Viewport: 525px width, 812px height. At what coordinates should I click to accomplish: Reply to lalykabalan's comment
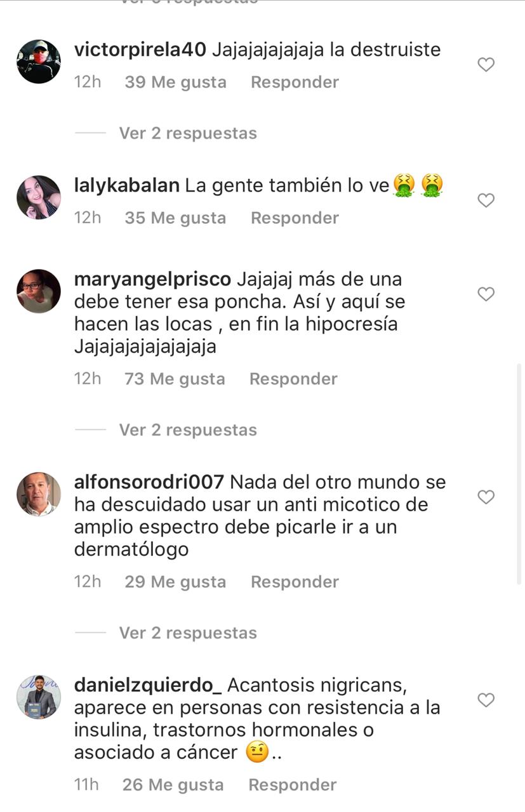pyautogui.click(x=295, y=218)
